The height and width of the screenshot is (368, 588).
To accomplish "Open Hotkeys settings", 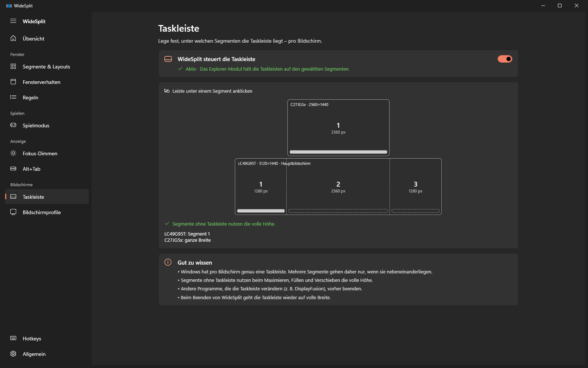I will click(x=47, y=339).
